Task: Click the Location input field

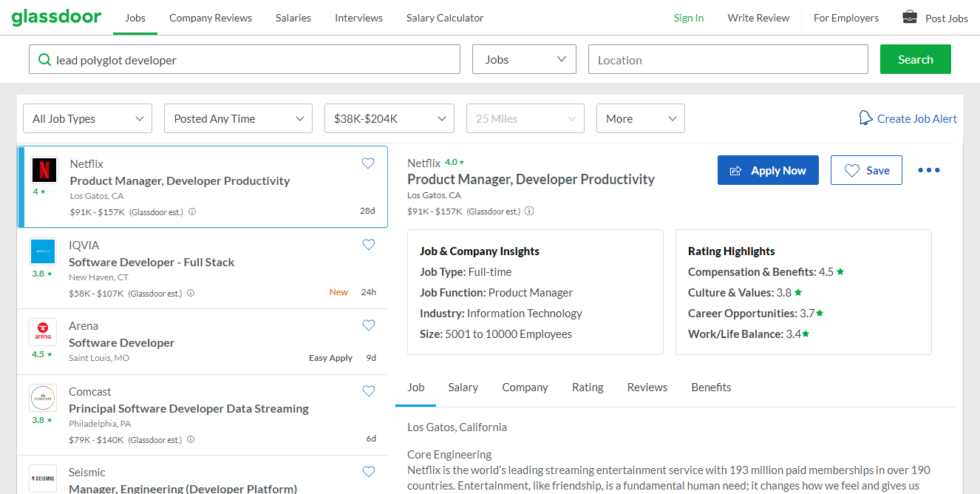Action: 728,59
